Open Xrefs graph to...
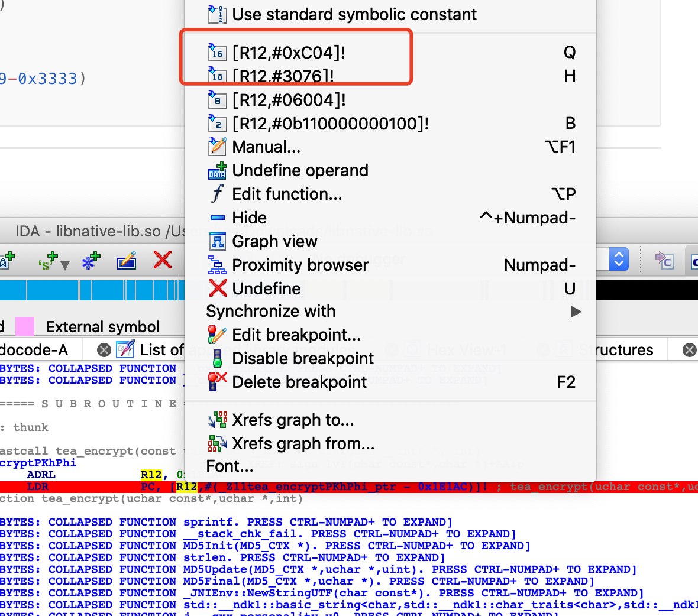Image resolution: width=698 pixels, height=616 pixels. tap(390, 420)
